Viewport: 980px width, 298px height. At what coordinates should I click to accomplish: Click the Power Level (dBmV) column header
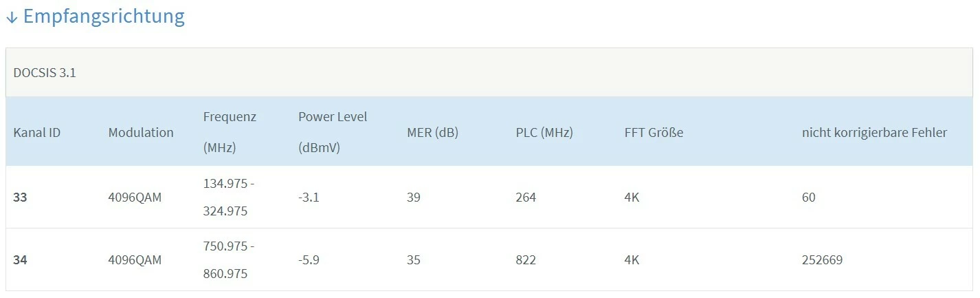click(333, 132)
